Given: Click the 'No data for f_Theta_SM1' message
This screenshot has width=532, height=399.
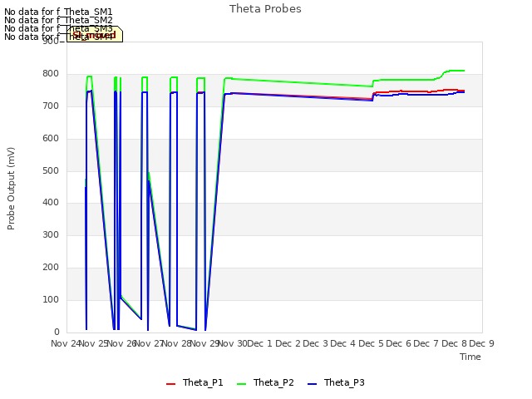Looking at the screenshot, I should (58, 12).
